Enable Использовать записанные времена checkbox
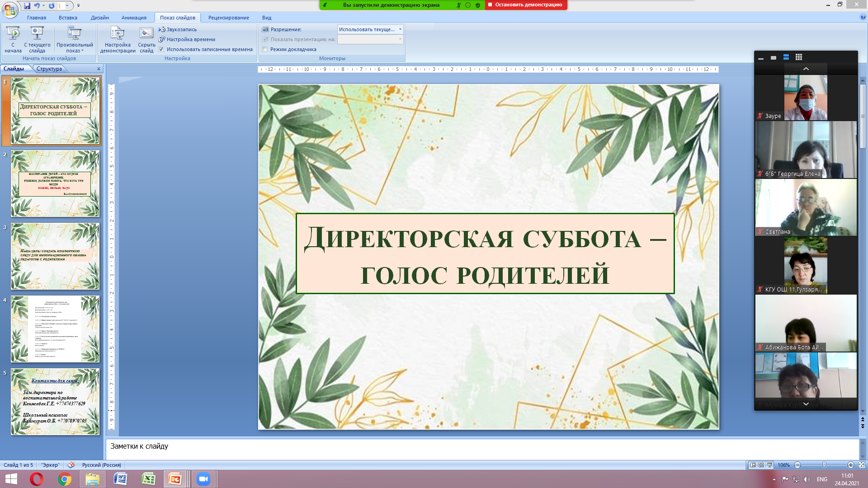The width and height of the screenshot is (868, 488). point(162,49)
